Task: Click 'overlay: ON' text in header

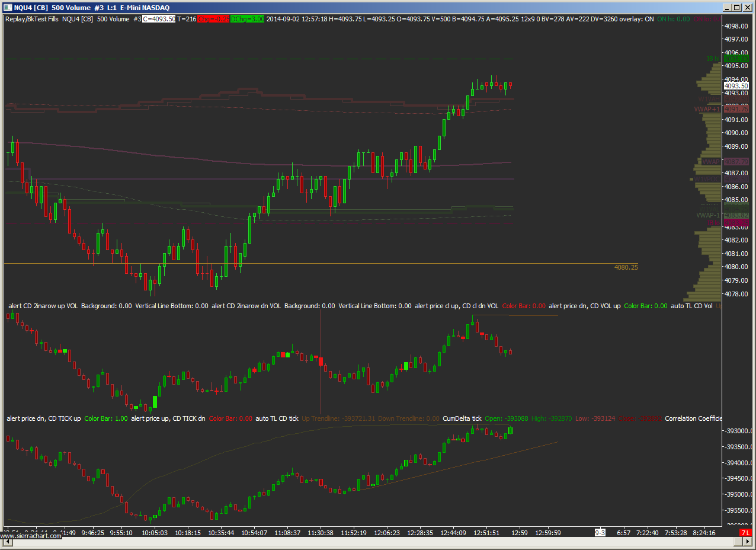Action: click(x=638, y=19)
